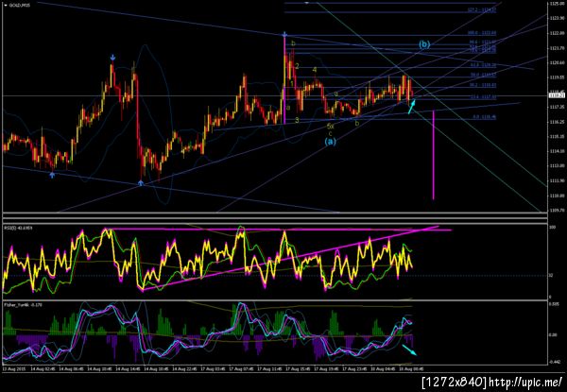Screen dimensions: 567x392
Task: Select the Fibonacci 38.2 level label
Action: pos(483,85)
